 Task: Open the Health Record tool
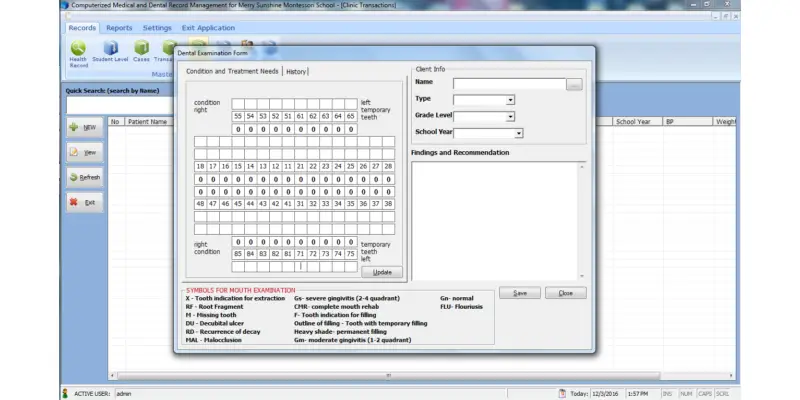tap(79, 54)
